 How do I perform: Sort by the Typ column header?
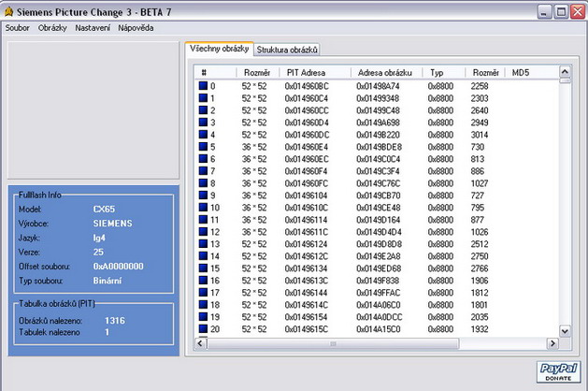coord(444,72)
